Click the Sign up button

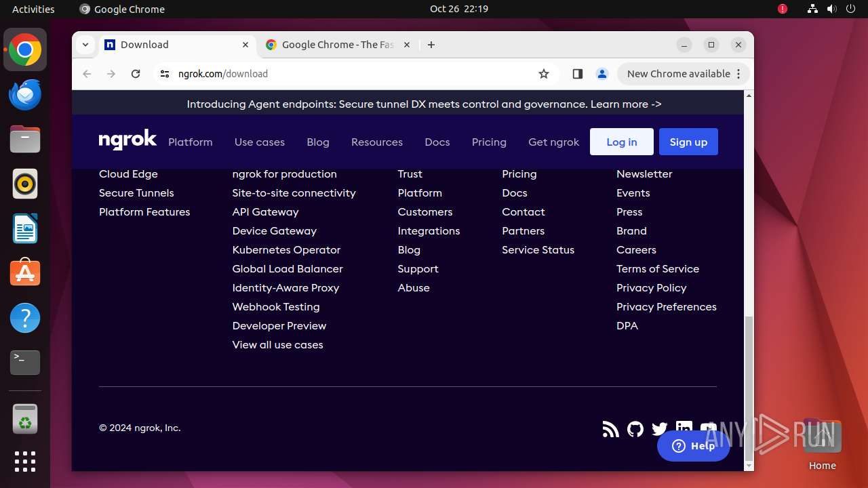pyautogui.click(x=688, y=142)
